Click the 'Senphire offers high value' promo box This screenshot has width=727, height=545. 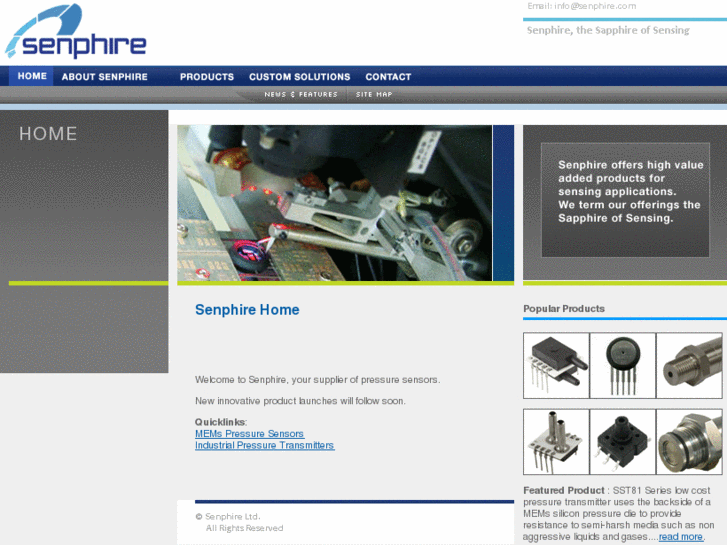(625, 199)
